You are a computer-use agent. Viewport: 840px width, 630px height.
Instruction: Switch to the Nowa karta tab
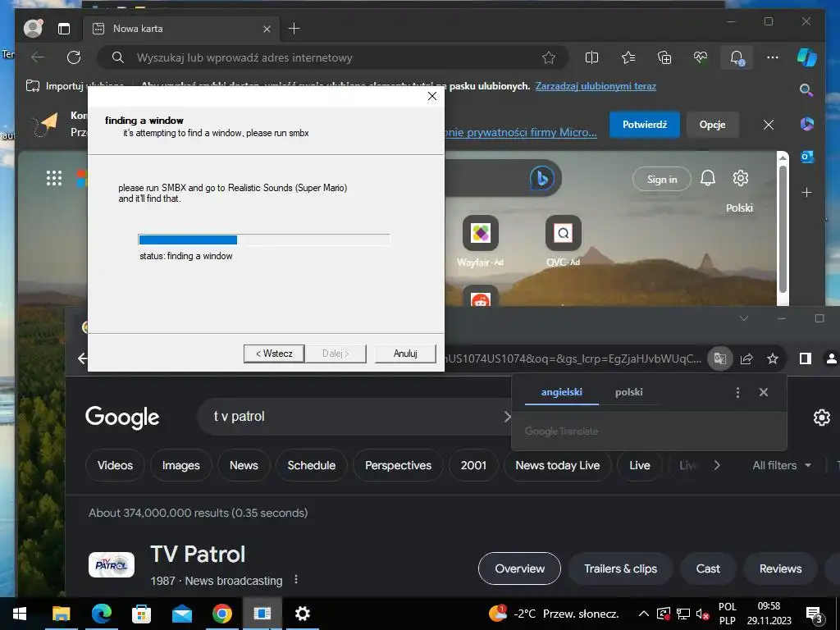(181, 29)
